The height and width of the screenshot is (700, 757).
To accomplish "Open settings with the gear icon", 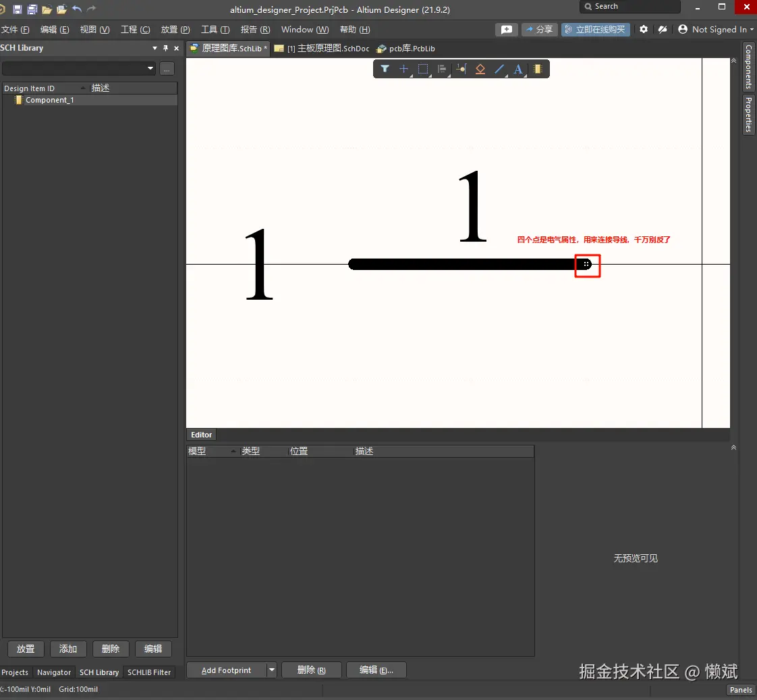I will click(x=644, y=30).
